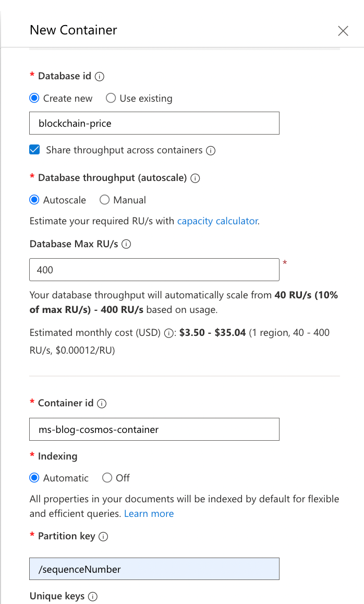Show info for Database throughput (autoscale)
Screen dimensions: 364x604
[x=195, y=178]
